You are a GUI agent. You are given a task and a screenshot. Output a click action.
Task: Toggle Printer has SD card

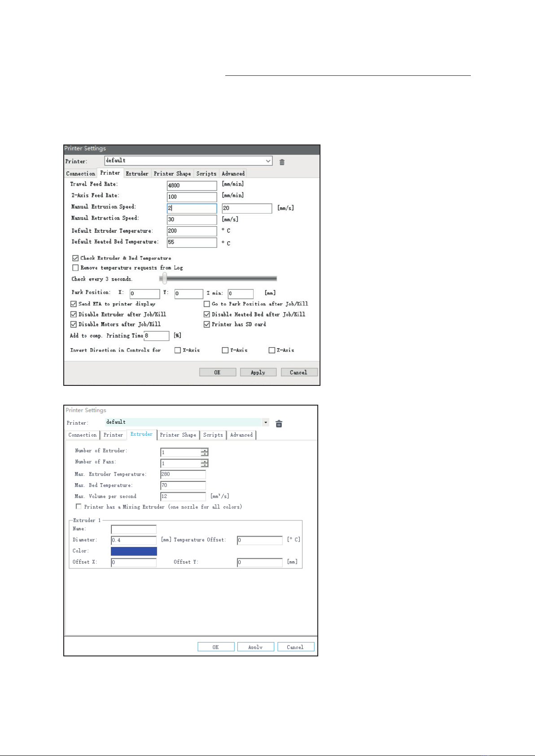point(207,324)
